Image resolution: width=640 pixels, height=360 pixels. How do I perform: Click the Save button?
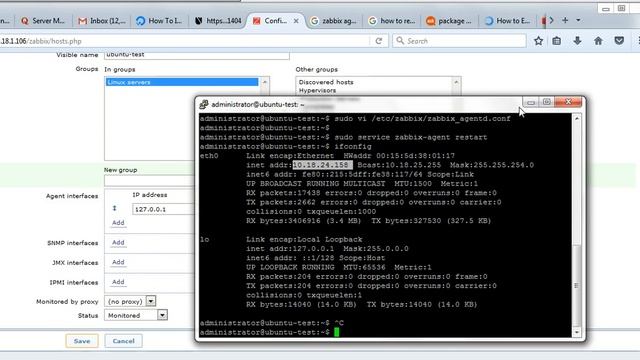click(x=82, y=341)
